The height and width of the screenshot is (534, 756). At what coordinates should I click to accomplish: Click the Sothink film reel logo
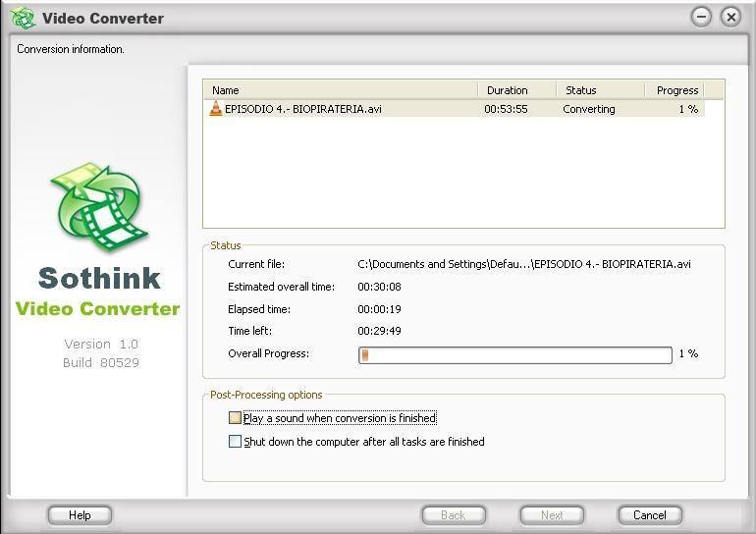pos(99,207)
